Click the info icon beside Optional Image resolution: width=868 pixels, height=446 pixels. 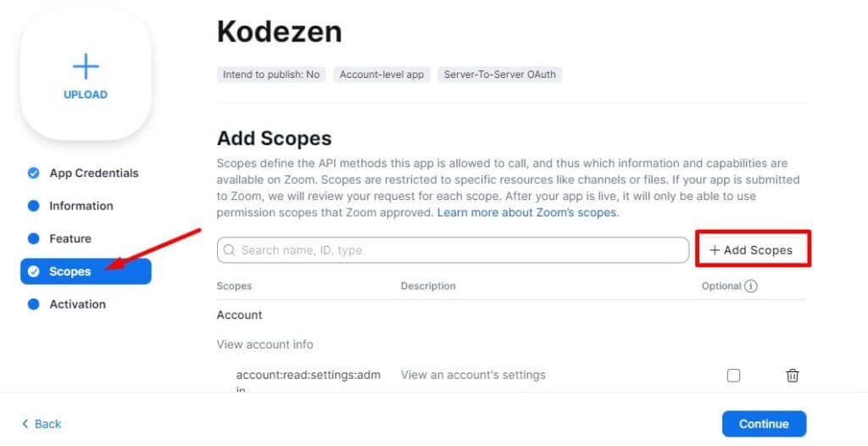750,287
